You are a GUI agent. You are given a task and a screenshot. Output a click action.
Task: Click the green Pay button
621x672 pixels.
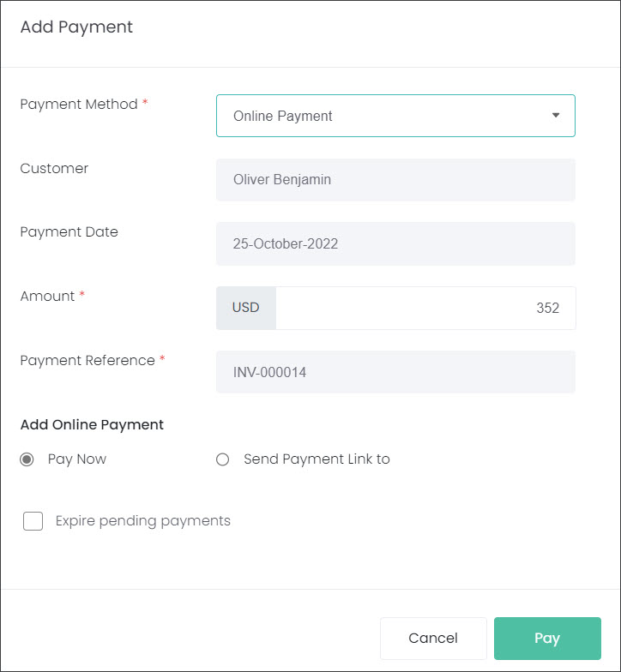pyautogui.click(x=547, y=638)
